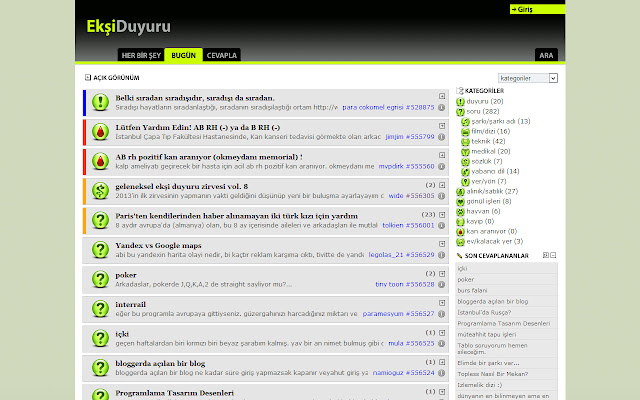Screen dimensions: 640x400
Task: Click question icon of Yandex vs Google maps
Action: tap(100, 250)
